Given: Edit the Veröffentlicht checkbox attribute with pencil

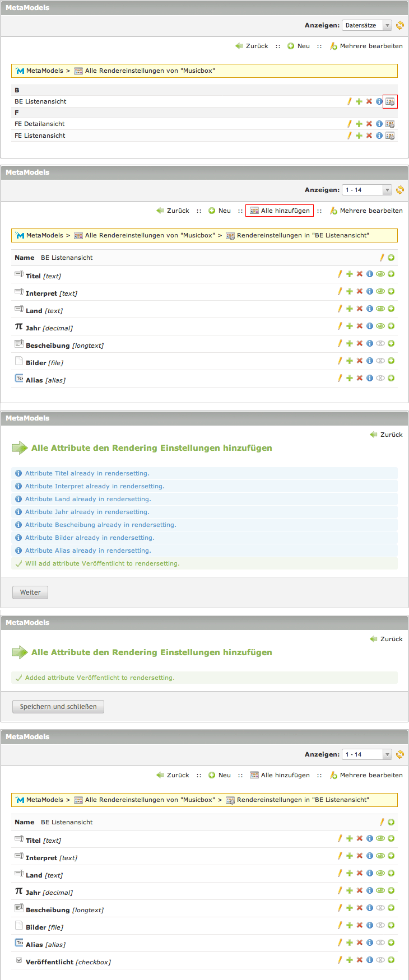Looking at the screenshot, I should click(x=340, y=960).
